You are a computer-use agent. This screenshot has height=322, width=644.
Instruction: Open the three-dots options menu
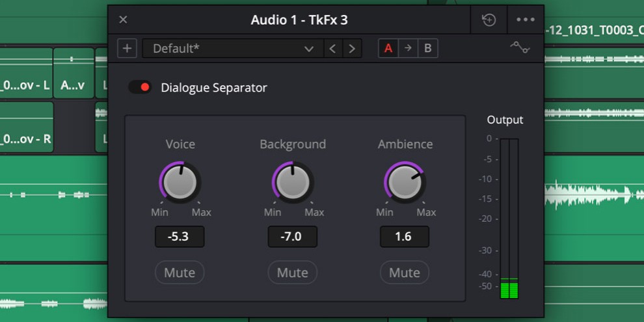(x=525, y=20)
